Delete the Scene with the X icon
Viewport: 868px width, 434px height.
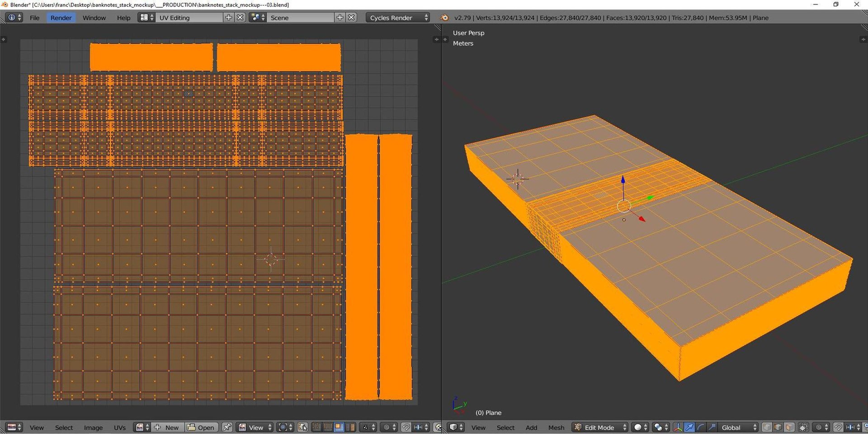(x=351, y=18)
